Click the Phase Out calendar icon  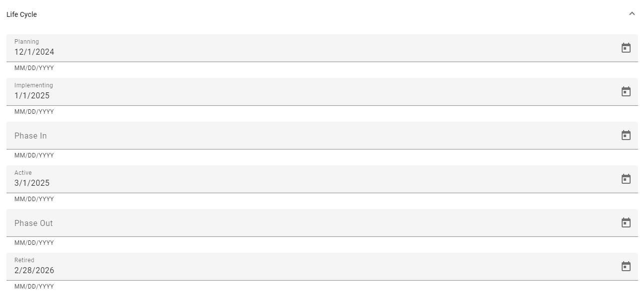(626, 222)
